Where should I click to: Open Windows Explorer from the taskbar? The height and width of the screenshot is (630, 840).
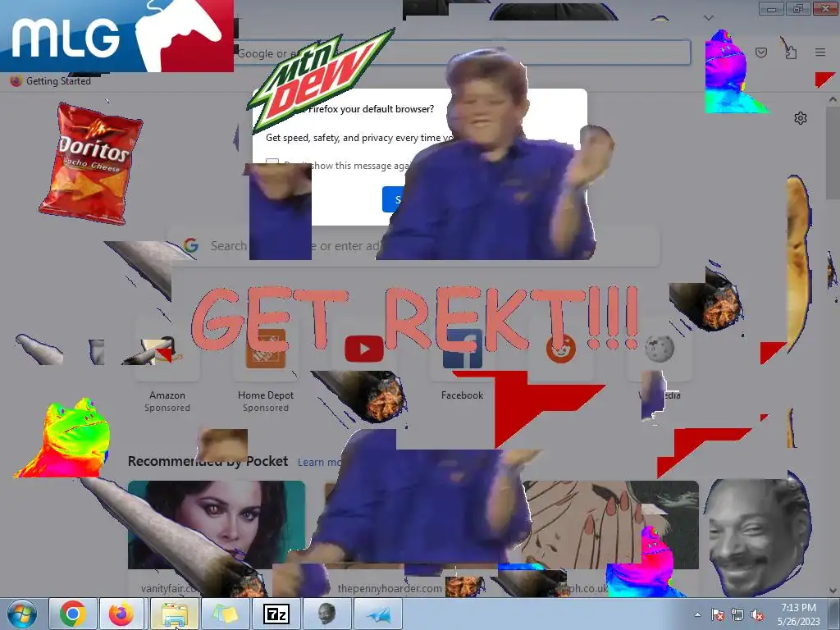point(175,614)
